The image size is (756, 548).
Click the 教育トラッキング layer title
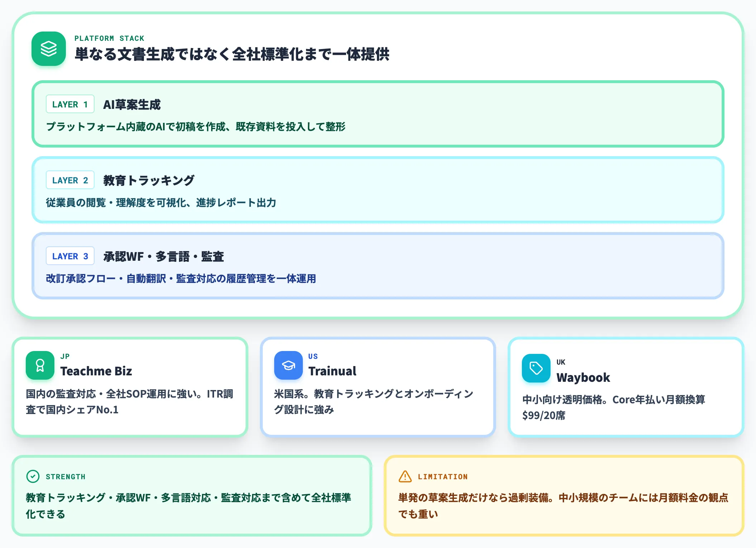149,181
